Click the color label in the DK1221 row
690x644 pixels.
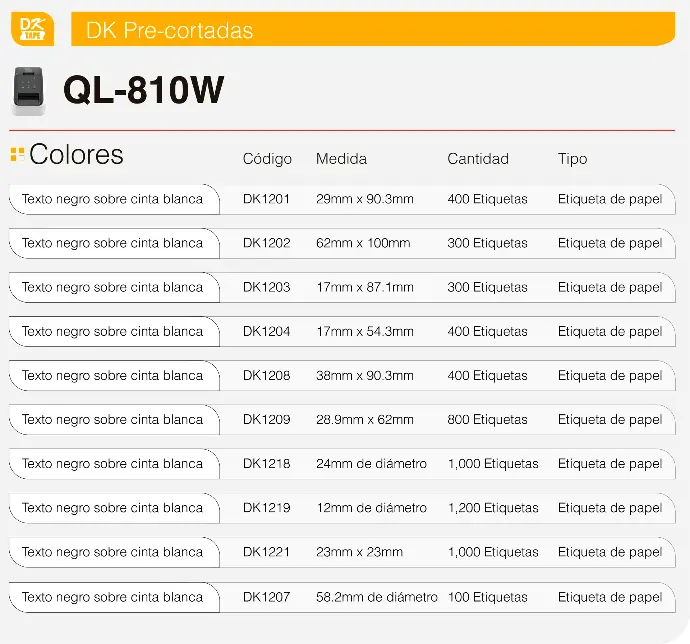click(x=112, y=552)
